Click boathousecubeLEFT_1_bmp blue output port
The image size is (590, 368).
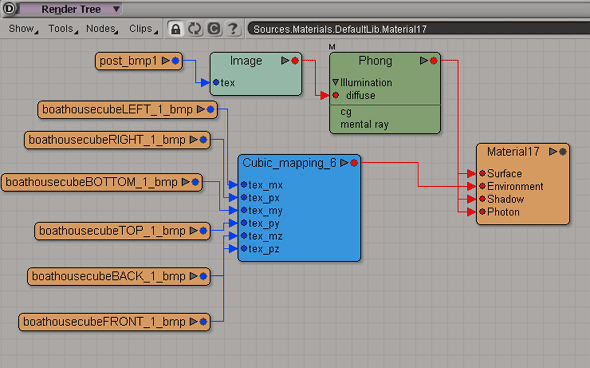tap(210, 109)
